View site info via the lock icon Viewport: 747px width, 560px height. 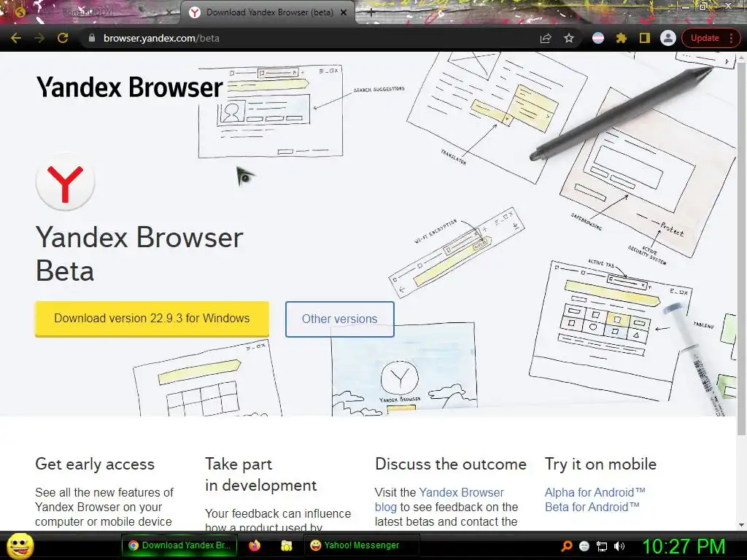coord(92,38)
